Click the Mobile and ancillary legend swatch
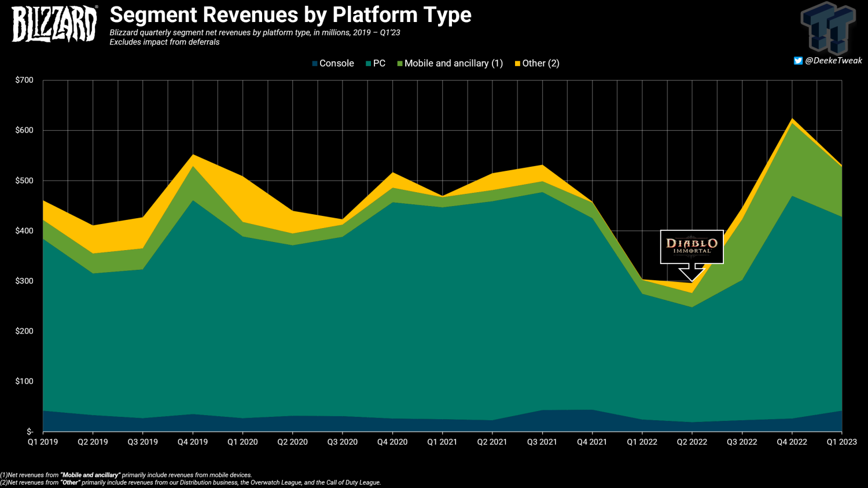This screenshot has width=868, height=488. pos(400,64)
